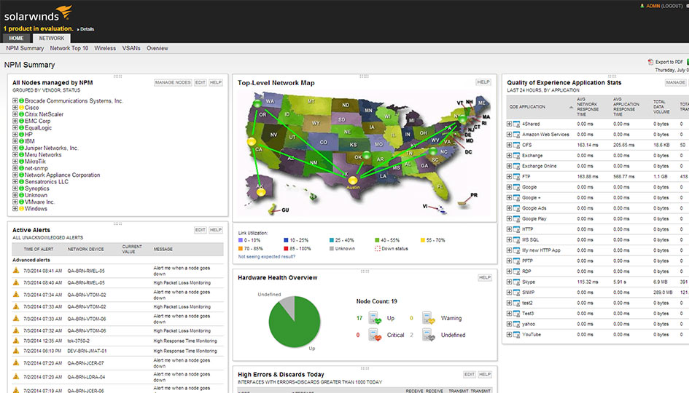
Task: Click Edit in All Nodes panel
Action: 200,83
